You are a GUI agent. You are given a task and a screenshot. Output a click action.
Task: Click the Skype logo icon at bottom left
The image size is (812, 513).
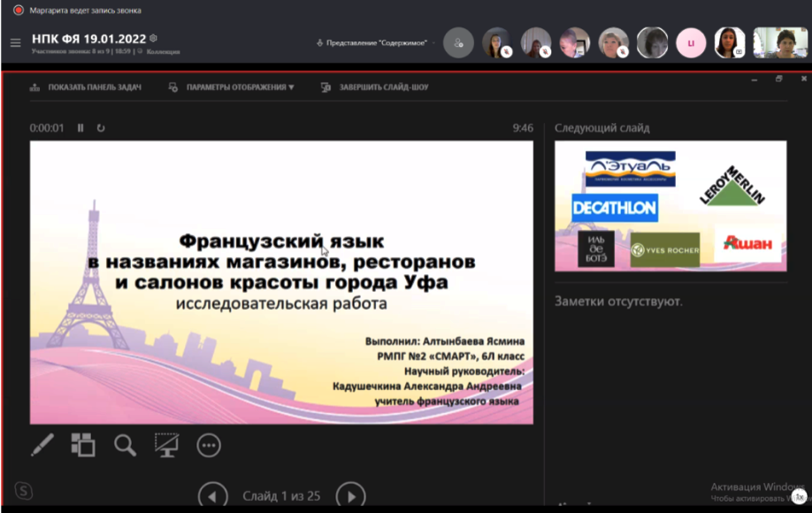point(23,491)
